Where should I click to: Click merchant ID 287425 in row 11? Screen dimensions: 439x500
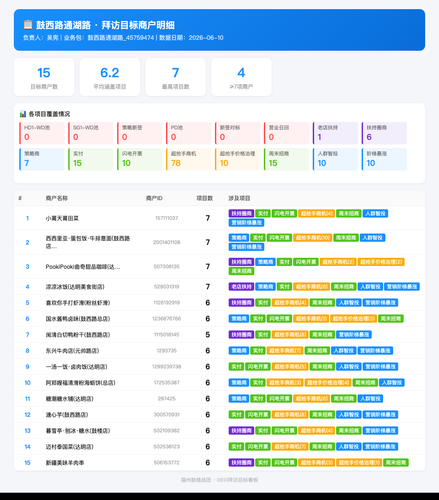coord(167,399)
